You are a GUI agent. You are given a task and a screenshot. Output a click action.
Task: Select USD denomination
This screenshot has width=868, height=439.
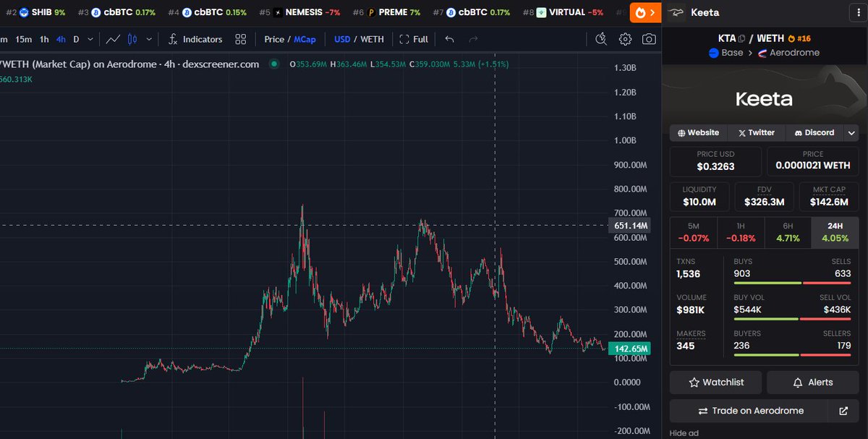click(x=341, y=39)
